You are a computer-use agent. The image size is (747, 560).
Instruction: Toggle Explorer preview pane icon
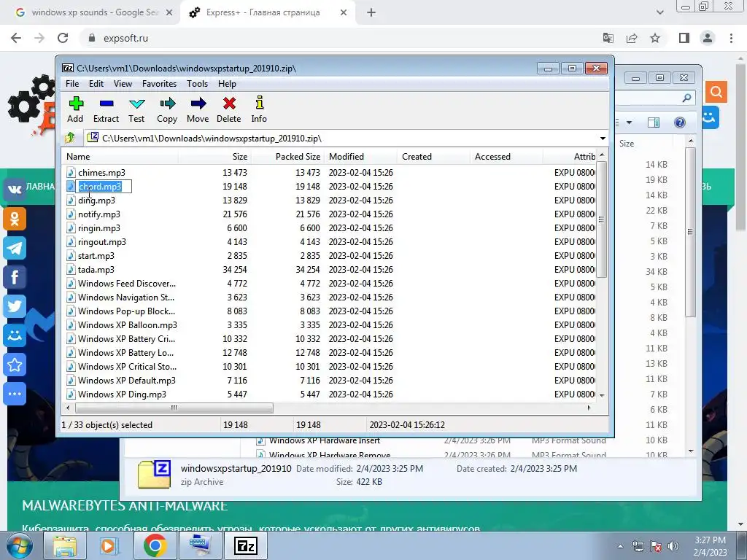tap(654, 122)
